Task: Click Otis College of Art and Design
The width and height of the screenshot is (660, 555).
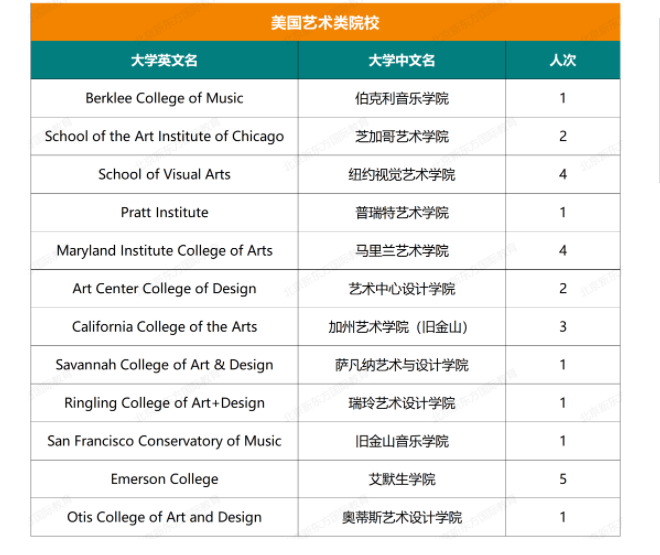Action: pyautogui.click(x=164, y=517)
